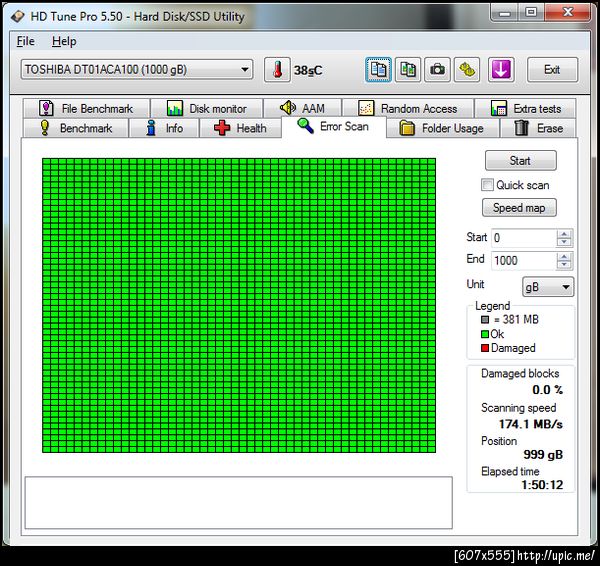Switch to the AAM tab
Image resolution: width=600 pixels, height=566 pixels.
[x=302, y=108]
